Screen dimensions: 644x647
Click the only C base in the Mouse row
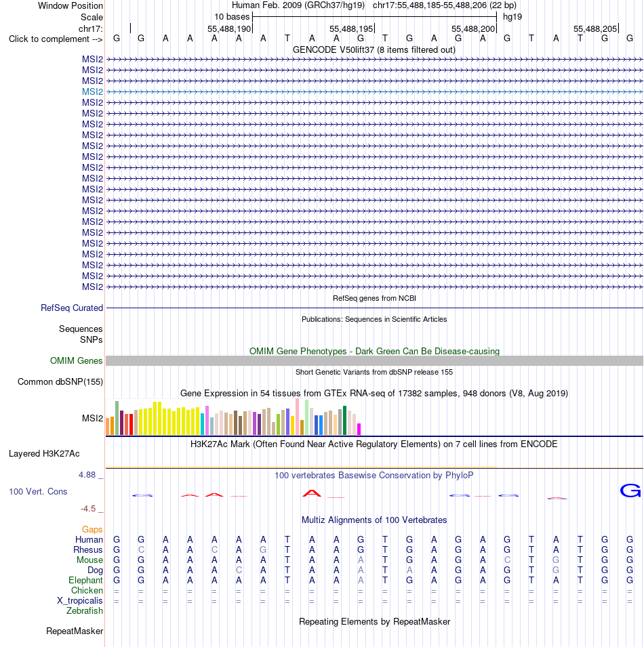click(507, 560)
